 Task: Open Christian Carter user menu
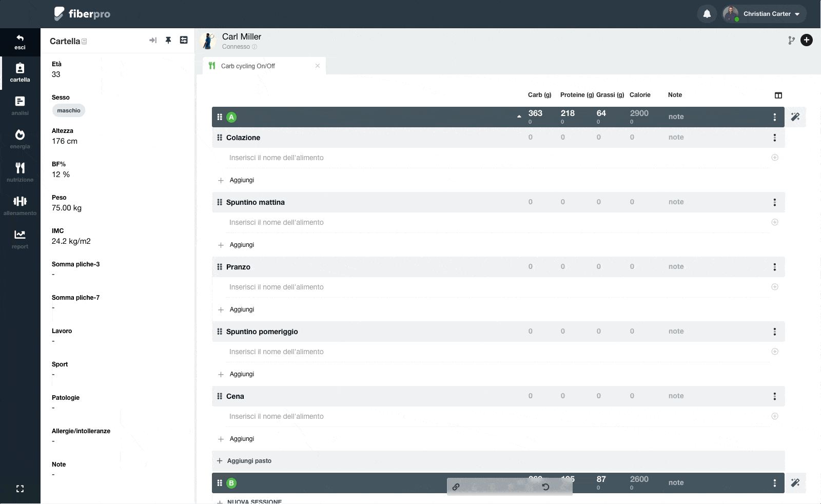point(765,14)
